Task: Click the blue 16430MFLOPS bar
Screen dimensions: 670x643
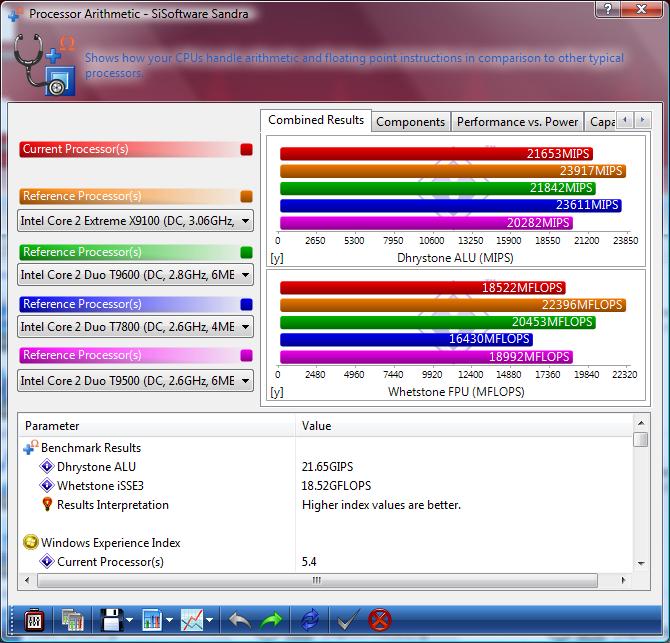Action: 406,339
